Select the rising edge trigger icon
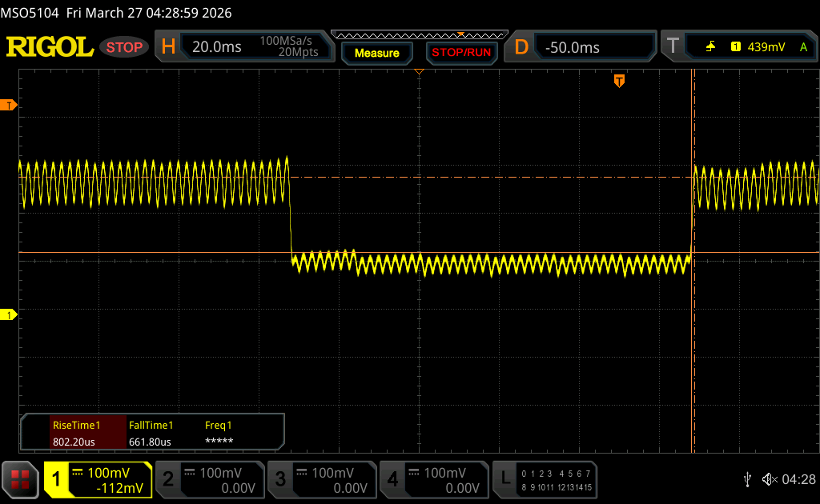The image size is (820, 504). coord(710,47)
